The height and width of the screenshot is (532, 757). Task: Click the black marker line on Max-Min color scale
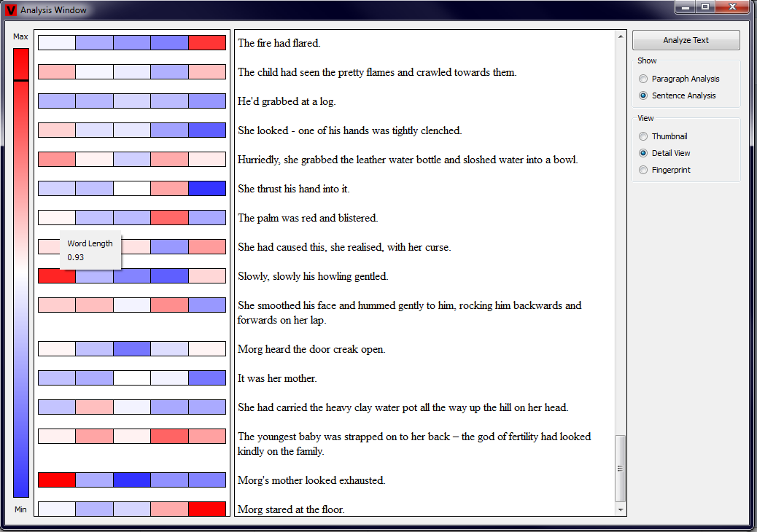[x=21, y=80]
